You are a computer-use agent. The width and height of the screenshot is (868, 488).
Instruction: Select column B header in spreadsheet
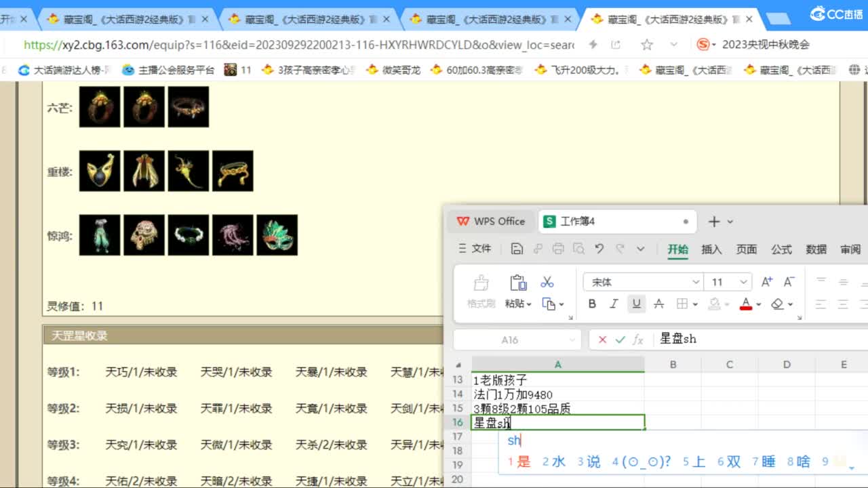673,365
